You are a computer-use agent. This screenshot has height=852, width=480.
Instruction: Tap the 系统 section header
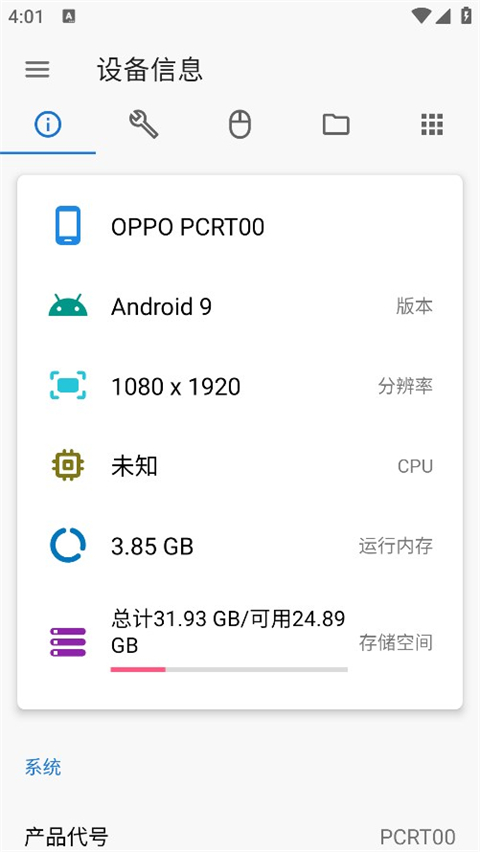point(43,767)
